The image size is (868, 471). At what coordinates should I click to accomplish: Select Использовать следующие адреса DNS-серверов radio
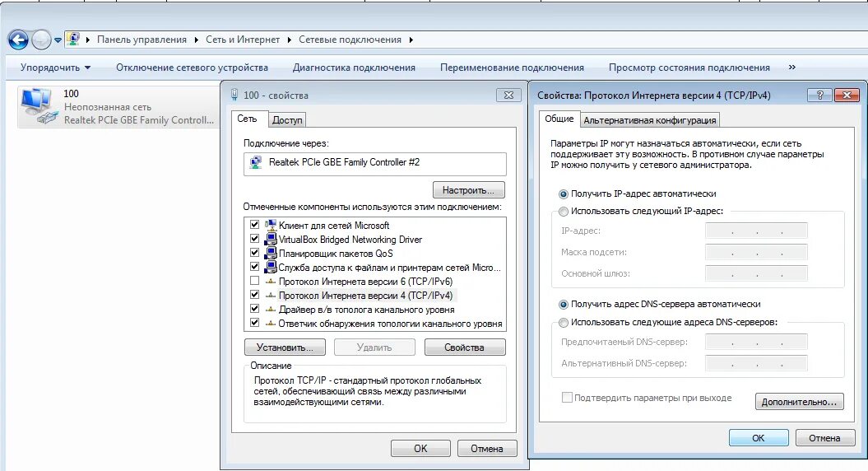564,322
